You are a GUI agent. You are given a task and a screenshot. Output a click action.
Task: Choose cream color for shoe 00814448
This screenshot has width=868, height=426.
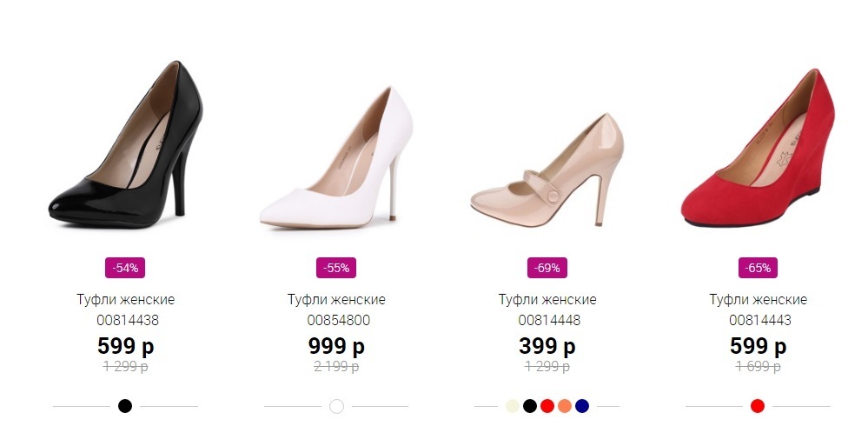click(x=512, y=406)
